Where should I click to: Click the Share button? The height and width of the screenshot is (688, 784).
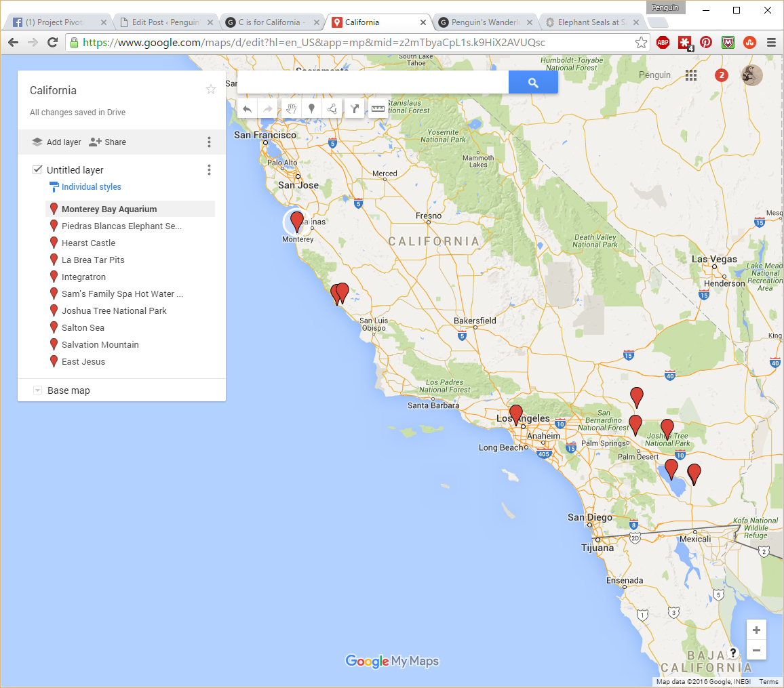click(108, 142)
